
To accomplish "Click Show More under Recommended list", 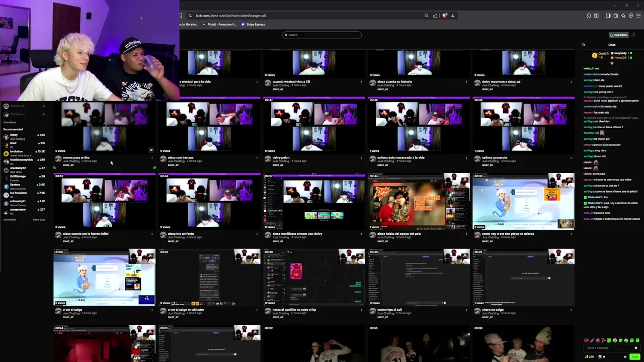I will click(x=10, y=220).
